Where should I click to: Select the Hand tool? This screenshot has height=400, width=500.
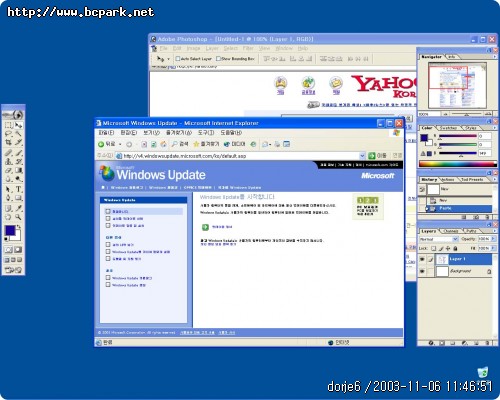click(8, 217)
